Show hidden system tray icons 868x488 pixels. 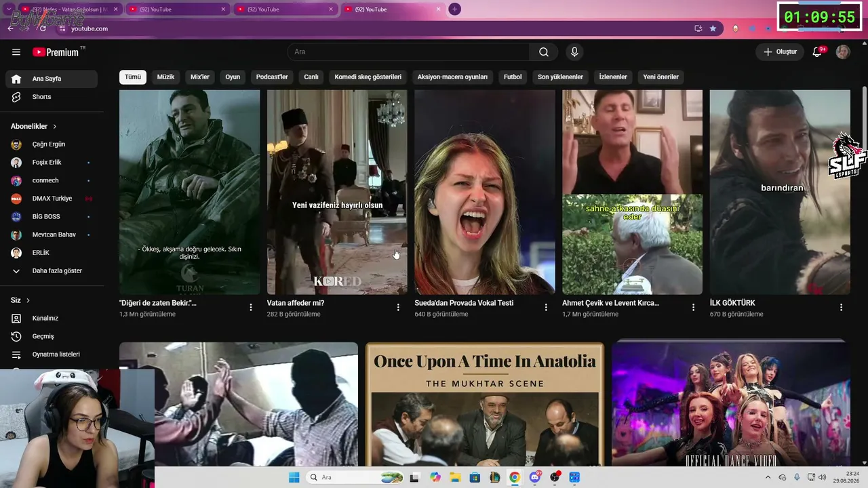click(x=770, y=477)
